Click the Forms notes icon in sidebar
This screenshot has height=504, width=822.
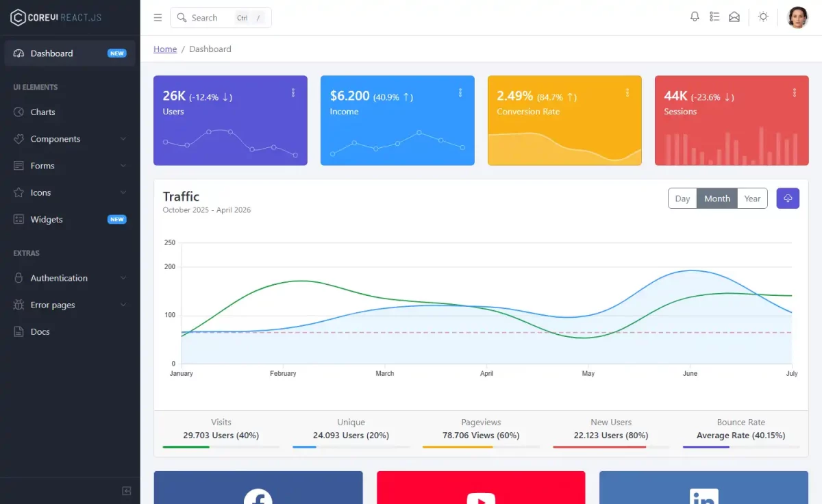tap(18, 166)
